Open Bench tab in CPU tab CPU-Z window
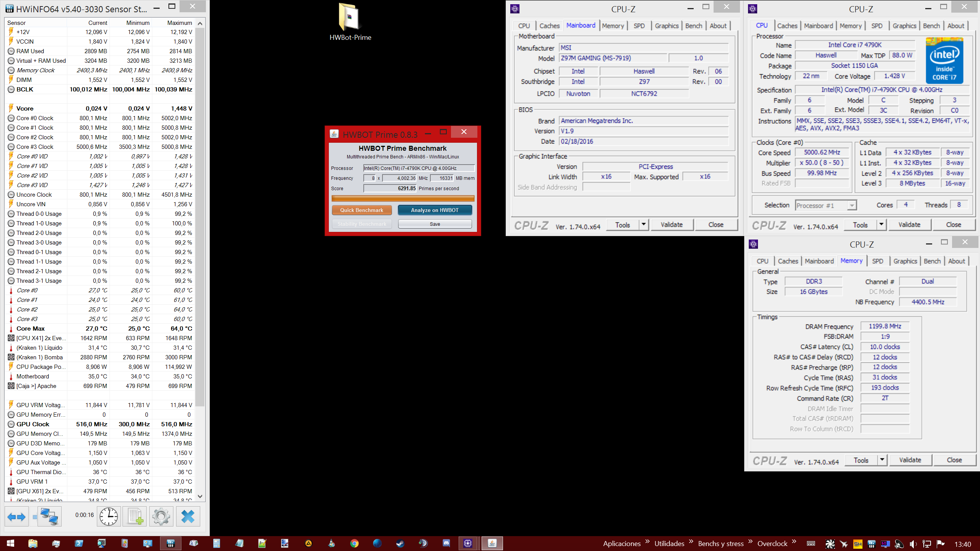 point(931,26)
